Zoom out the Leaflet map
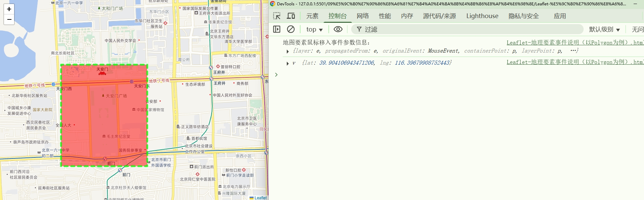644x200 pixels. tap(9, 19)
